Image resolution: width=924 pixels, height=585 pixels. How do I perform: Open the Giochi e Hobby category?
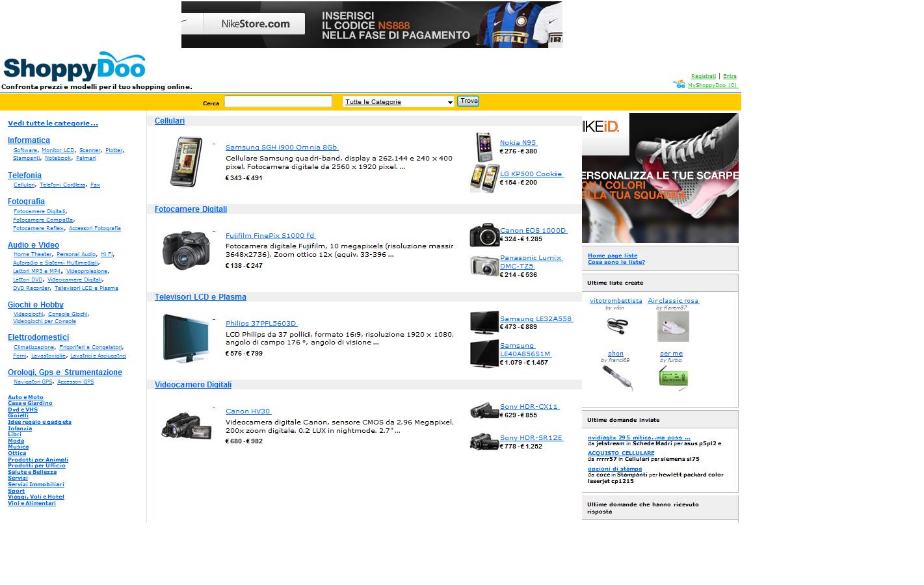(36, 305)
